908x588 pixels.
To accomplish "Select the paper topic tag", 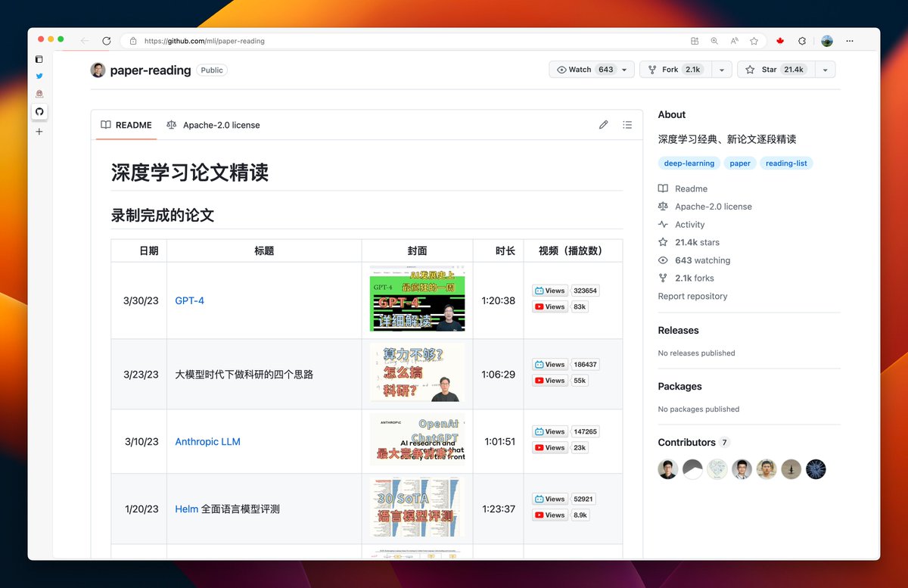I will pyautogui.click(x=740, y=163).
